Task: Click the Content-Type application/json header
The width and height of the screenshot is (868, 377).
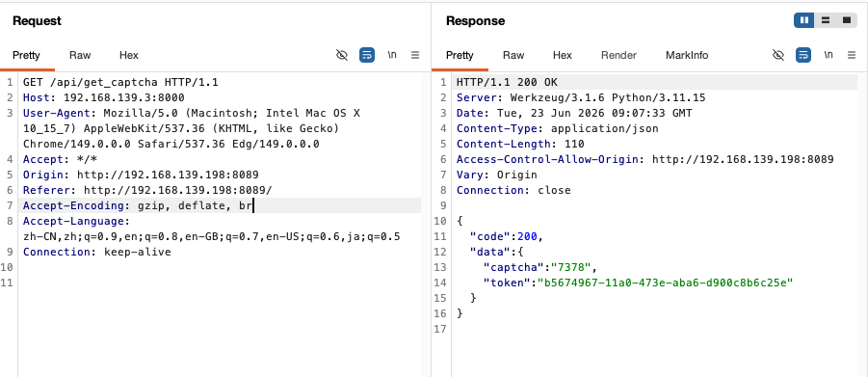Action: coord(558,128)
